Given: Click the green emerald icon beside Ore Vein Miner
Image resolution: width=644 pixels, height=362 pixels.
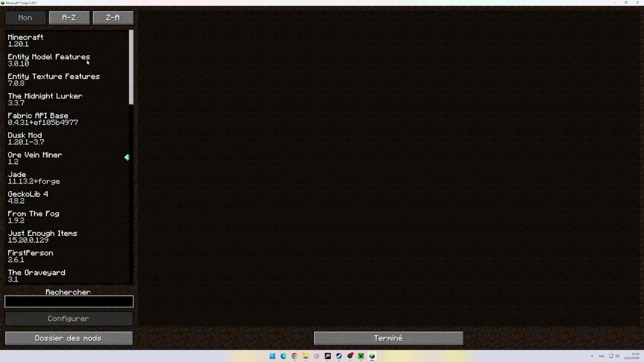Looking at the screenshot, I should coord(127,157).
